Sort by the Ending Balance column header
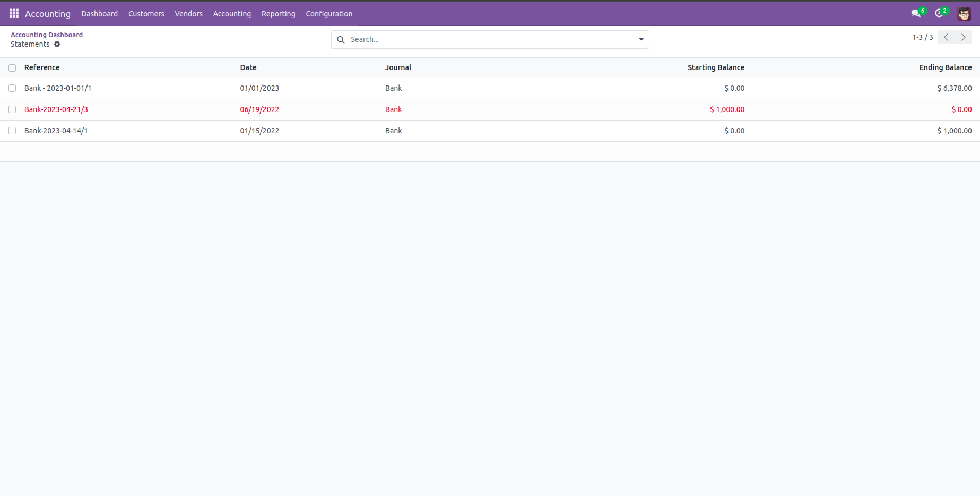 [x=945, y=68]
